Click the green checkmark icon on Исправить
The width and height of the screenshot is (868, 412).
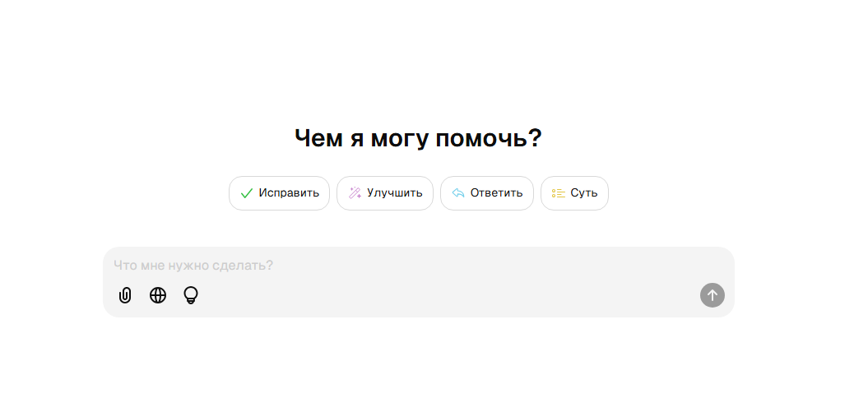tap(246, 193)
